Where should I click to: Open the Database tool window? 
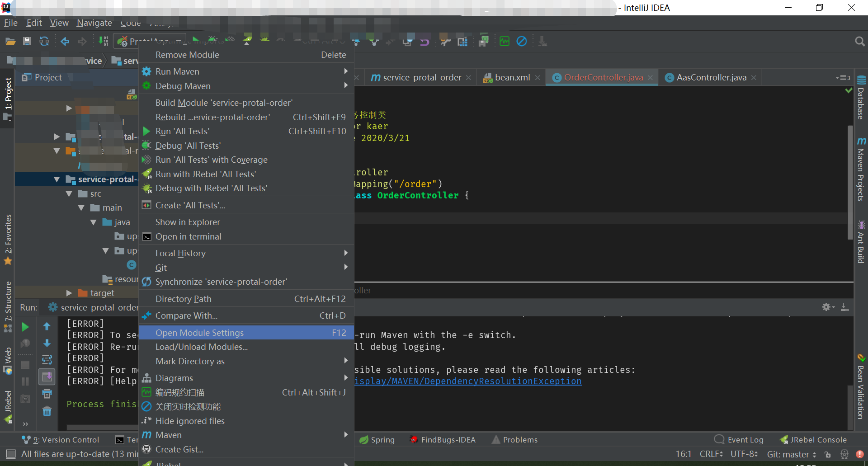(861, 97)
